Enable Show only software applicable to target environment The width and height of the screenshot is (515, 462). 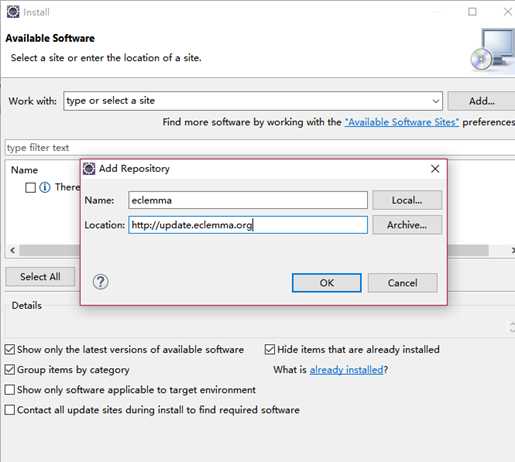tap(10, 390)
